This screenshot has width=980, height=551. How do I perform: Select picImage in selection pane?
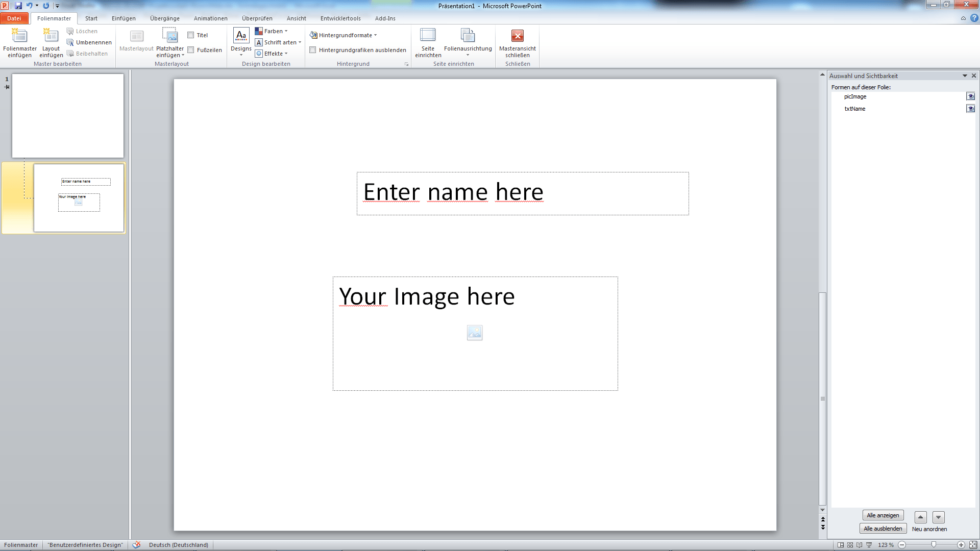point(855,96)
